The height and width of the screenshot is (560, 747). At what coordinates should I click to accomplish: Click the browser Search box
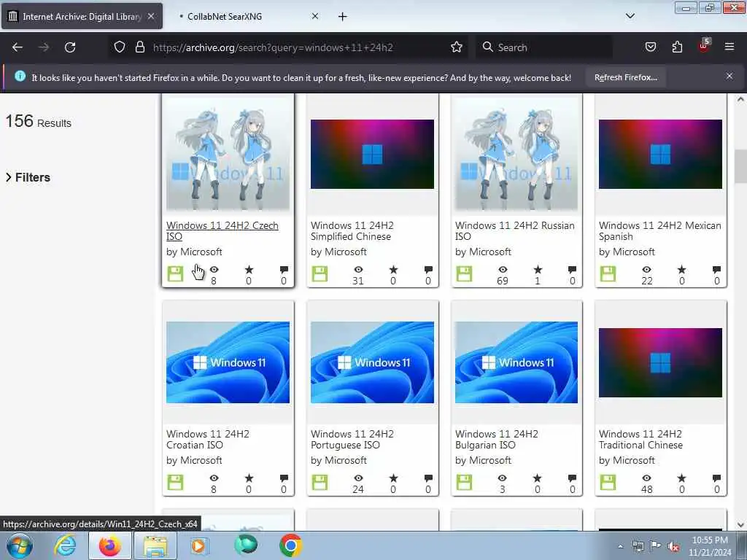pos(544,47)
